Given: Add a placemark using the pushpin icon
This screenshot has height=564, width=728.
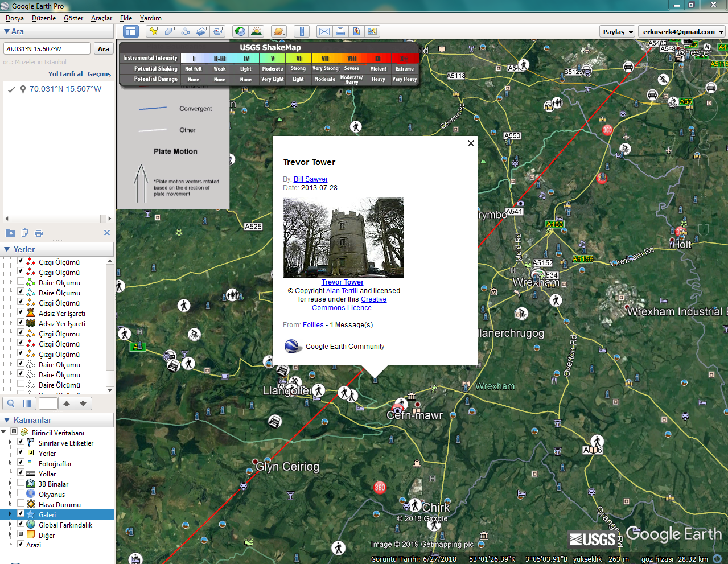Looking at the screenshot, I should pos(153,31).
